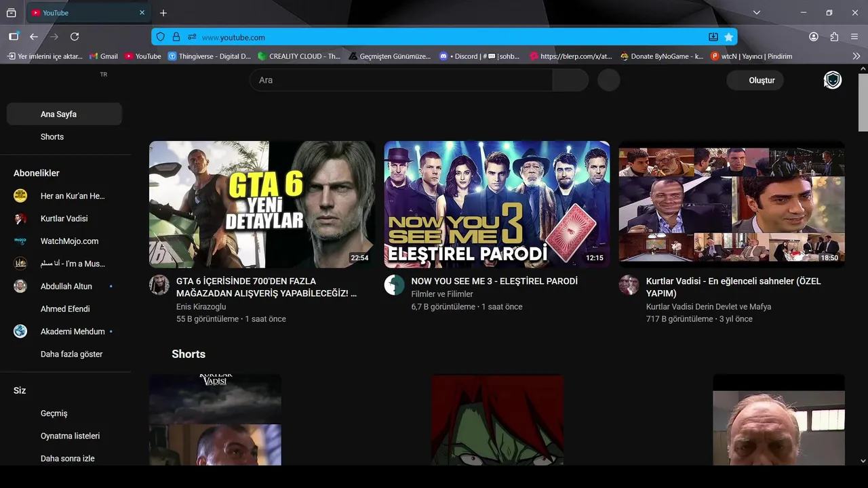Click the install/download icon in address bar
Viewport: 868px width, 488px height.
[x=713, y=37]
